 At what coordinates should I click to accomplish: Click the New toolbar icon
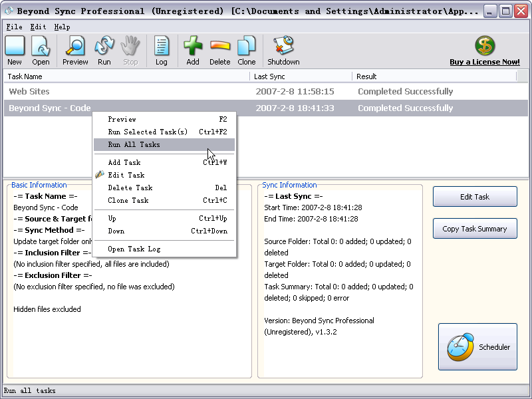click(x=15, y=46)
